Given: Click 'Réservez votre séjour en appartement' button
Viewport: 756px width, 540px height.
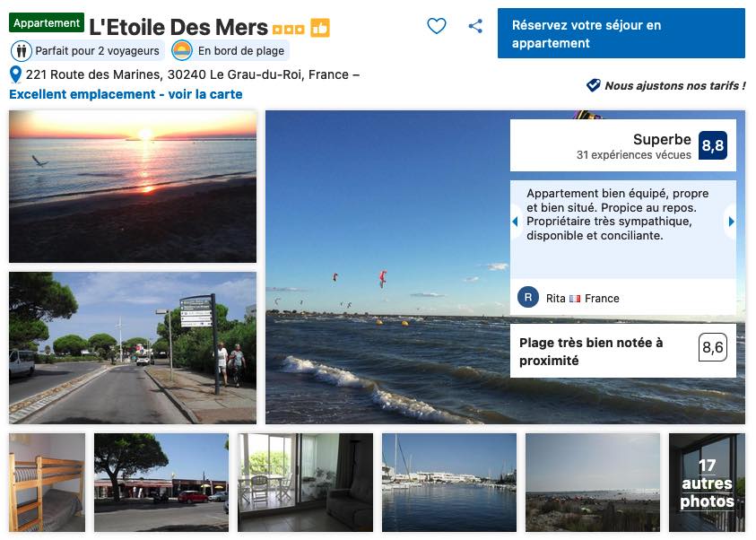Looking at the screenshot, I should (x=621, y=33).
